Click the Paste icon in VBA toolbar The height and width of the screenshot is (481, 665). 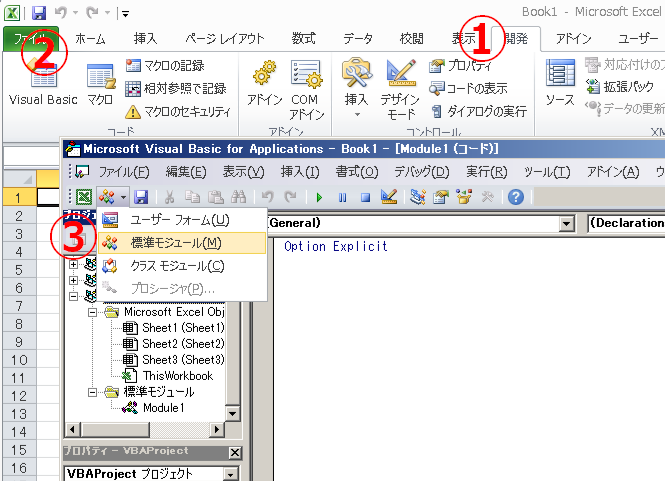(215, 197)
